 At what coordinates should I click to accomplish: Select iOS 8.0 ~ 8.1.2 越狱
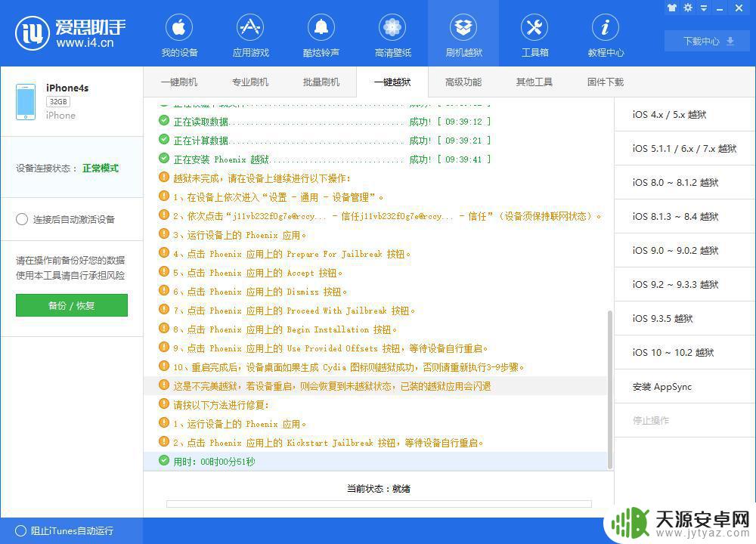click(x=685, y=183)
